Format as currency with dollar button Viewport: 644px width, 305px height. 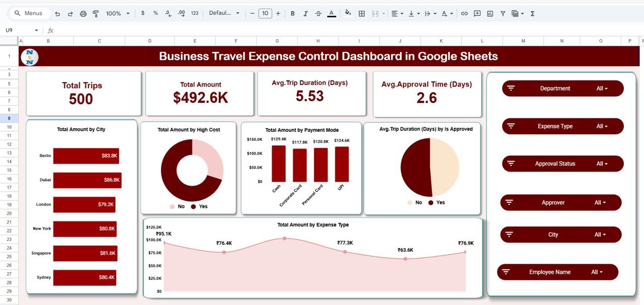pyautogui.click(x=143, y=14)
